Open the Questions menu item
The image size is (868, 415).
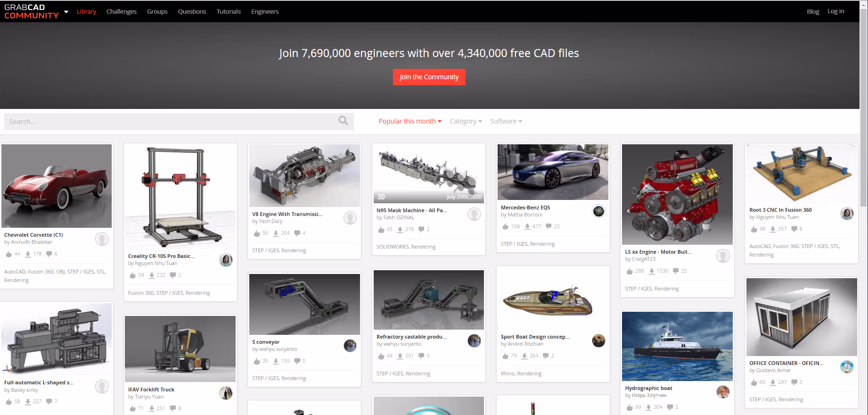tap(192, 12)
